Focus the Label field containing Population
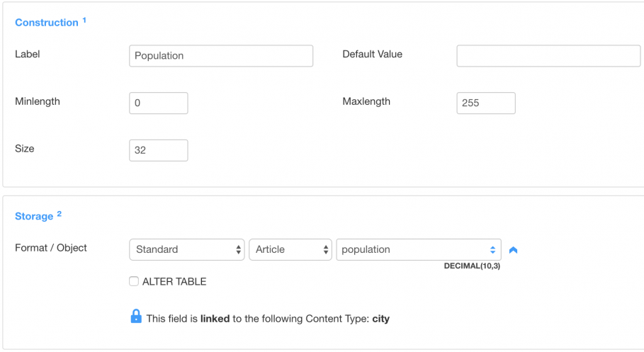 pyautogui.click(x=221, y=56)
